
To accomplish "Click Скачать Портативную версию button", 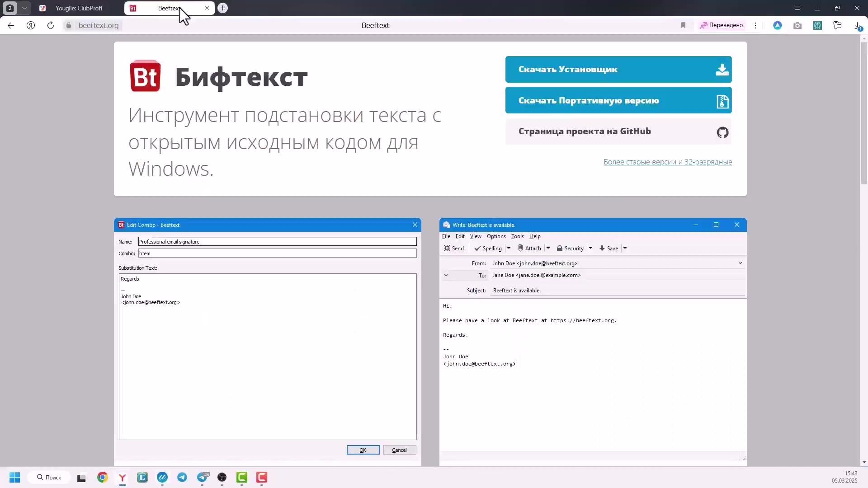I will (x=618, y=100).
